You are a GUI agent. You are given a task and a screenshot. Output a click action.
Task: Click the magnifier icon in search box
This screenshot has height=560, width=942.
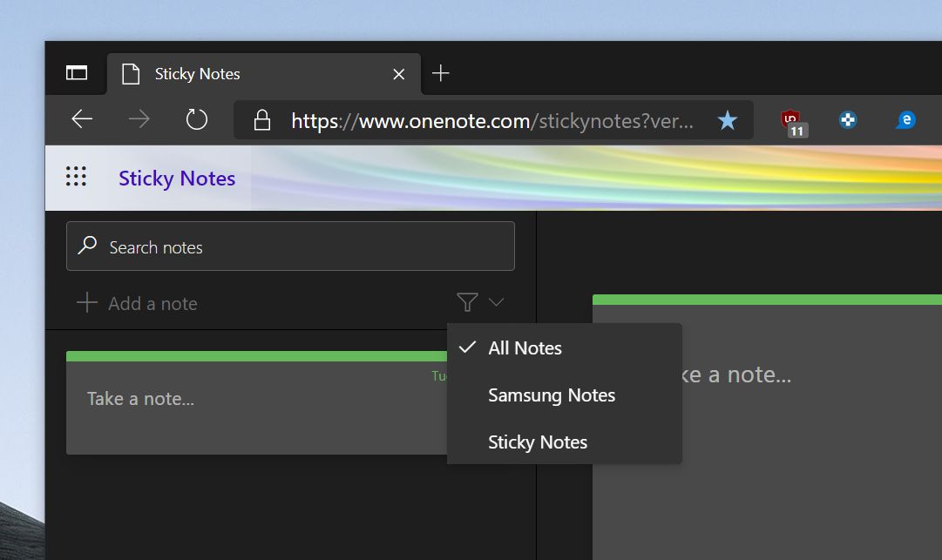88,245
